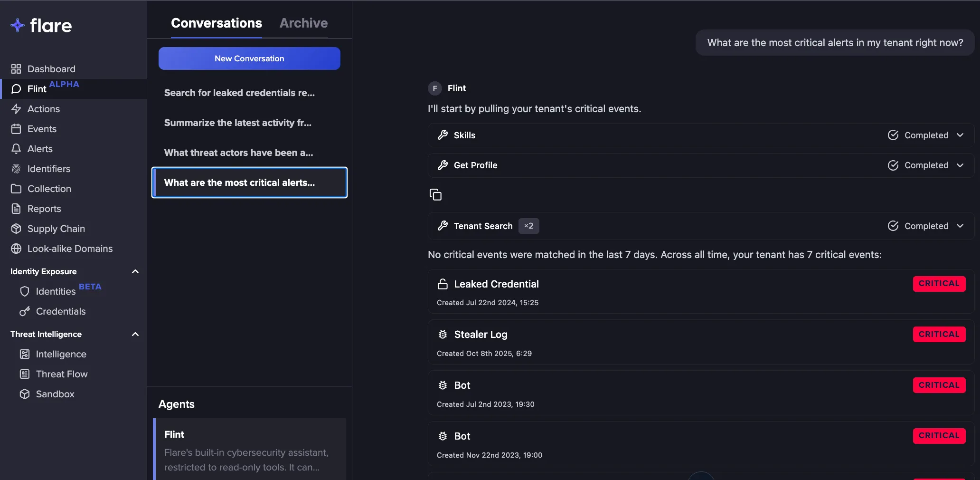Collapse the Threat Intelligence section
Image resolution: width=980 pixels, height=480 pixels.
pyautogui.click(x=135, y=334)
